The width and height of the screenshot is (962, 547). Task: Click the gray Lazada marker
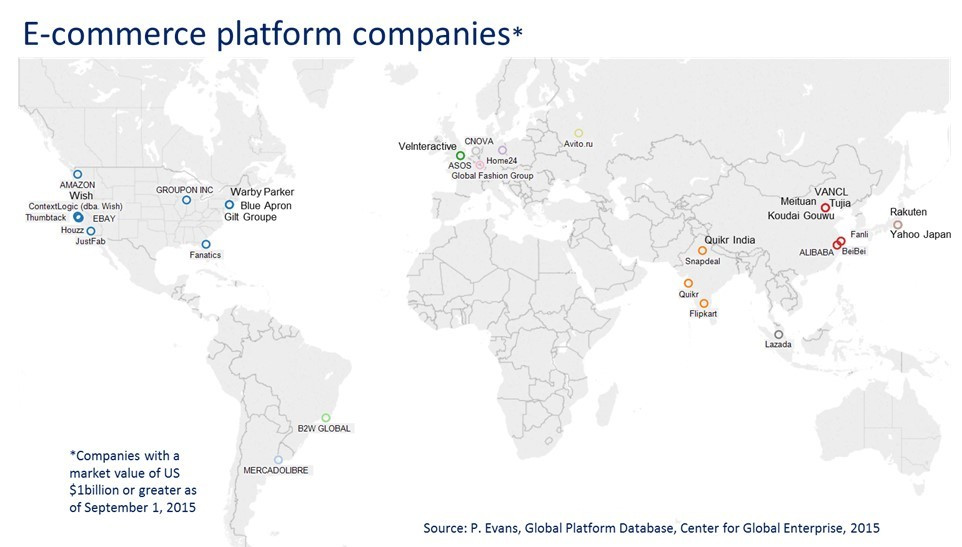pyautogui.click(x=779, y=334)
